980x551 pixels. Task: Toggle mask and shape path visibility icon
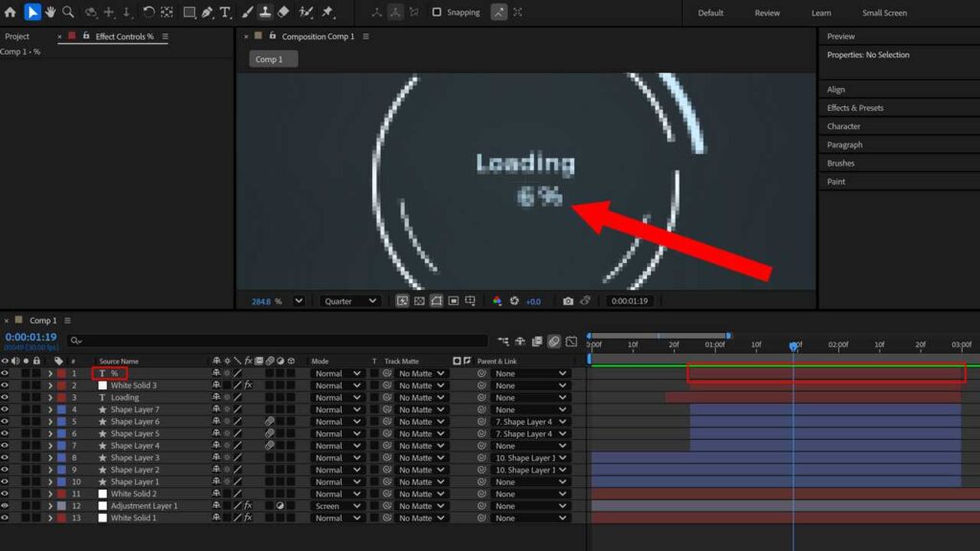pos(436,301)
